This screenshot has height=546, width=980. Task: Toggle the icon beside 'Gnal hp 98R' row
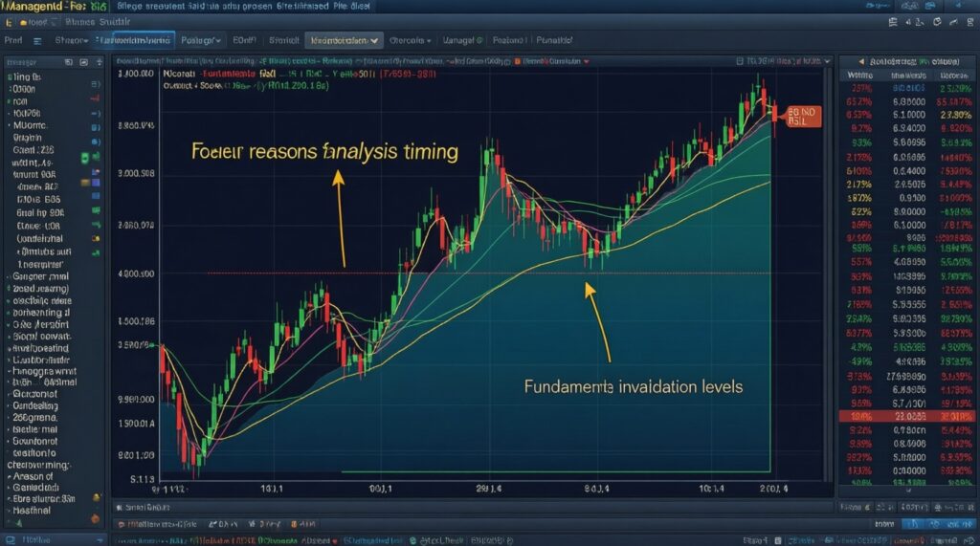pyautogui.click(x=96, y=211)
